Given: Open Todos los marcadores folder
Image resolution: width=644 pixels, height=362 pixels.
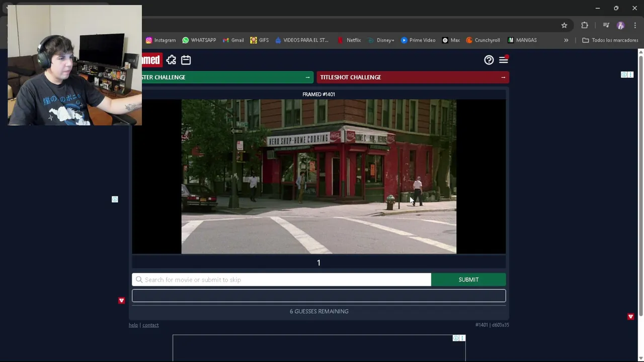Looking at the screenshot, I should click(x=610, y=40).
